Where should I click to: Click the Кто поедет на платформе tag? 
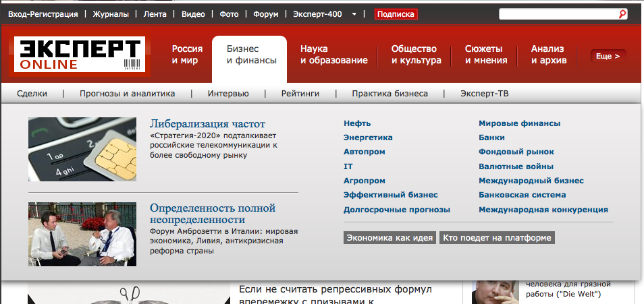(x=497, y=238)
